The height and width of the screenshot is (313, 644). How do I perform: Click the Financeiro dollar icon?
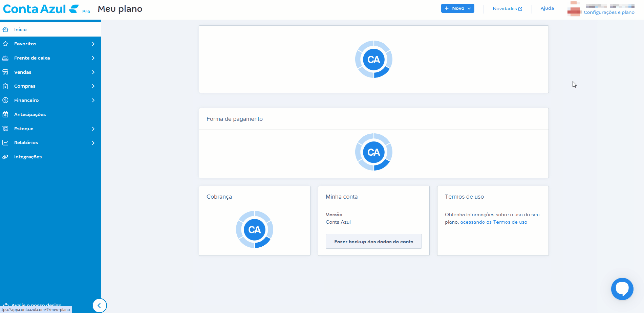pos(5,100)
